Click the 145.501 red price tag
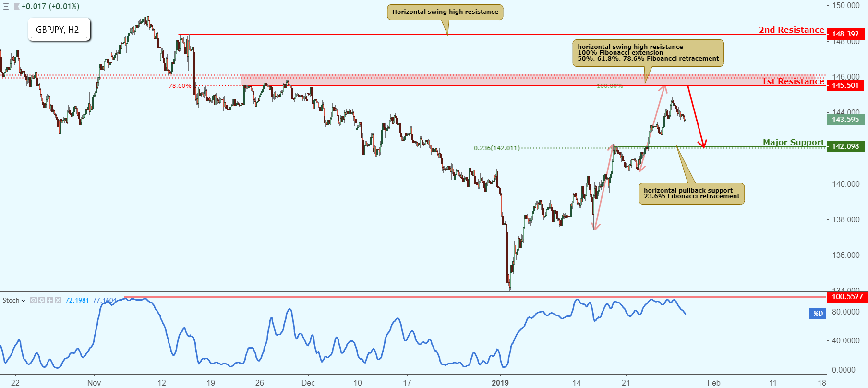 [x=845, y=85]
